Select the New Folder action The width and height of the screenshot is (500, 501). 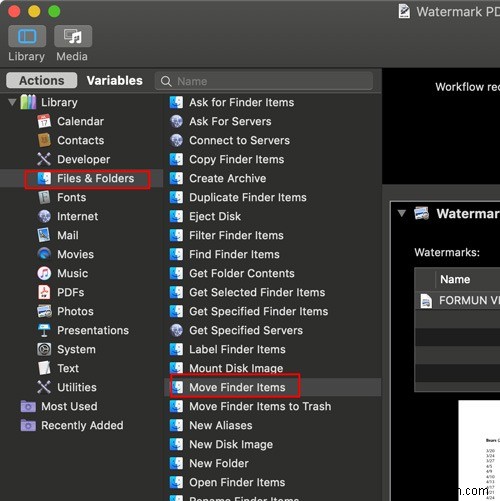click(219, 463)
